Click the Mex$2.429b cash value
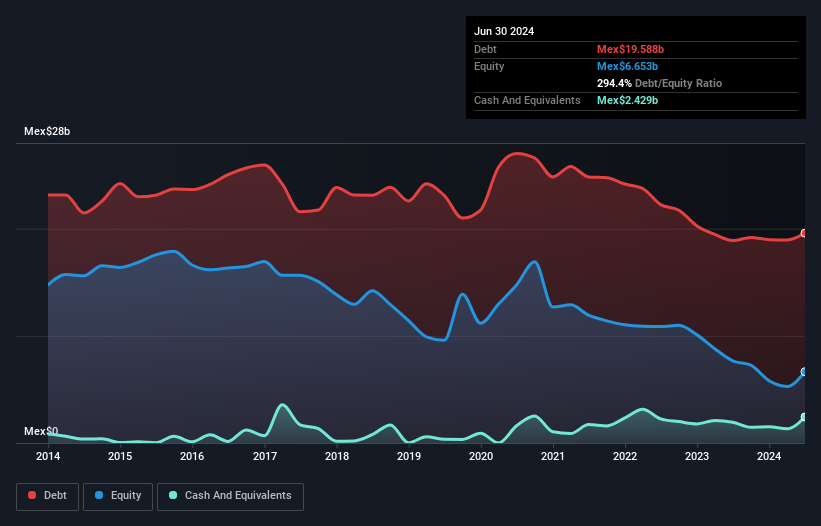 coord(627,100)
